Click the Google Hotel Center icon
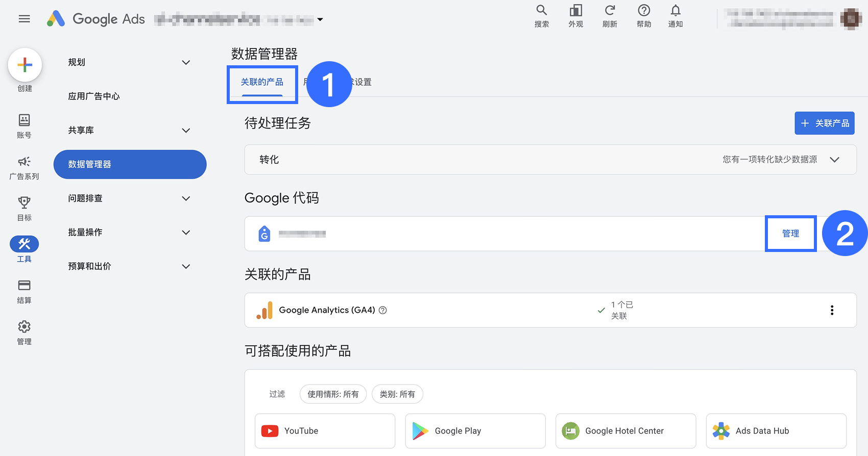Image resolution: width=868 pixels, height=456 pixels. [x=570, y=431]
